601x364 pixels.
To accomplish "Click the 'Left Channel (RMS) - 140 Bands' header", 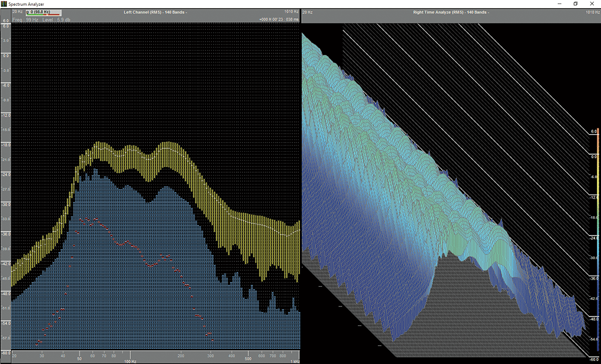I will (155, 12).
